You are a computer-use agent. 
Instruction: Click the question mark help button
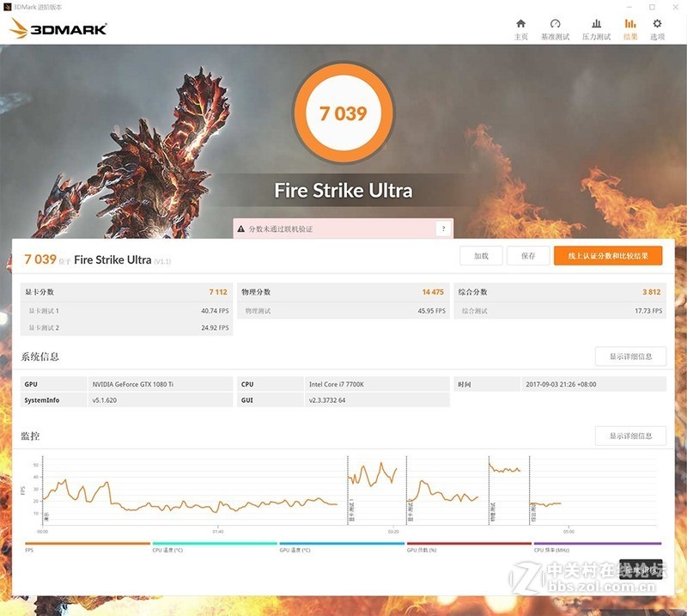pos(443,229)
